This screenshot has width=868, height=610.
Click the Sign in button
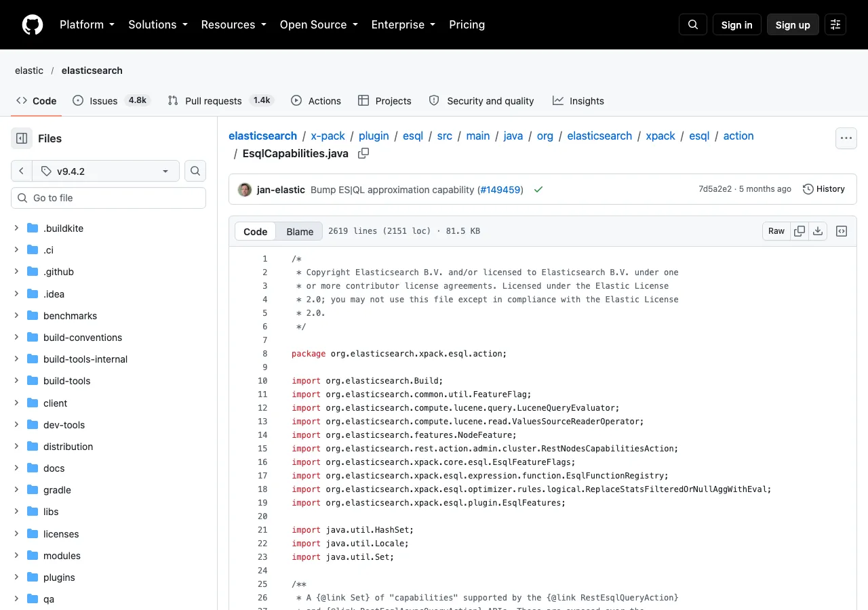[737, 24]
